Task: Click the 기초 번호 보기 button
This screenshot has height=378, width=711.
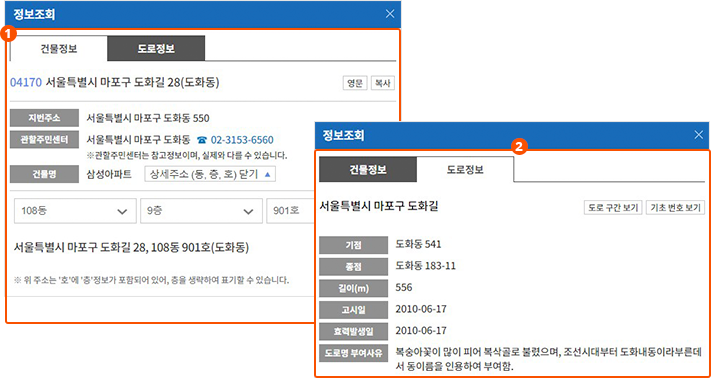Action: point(675,208)
